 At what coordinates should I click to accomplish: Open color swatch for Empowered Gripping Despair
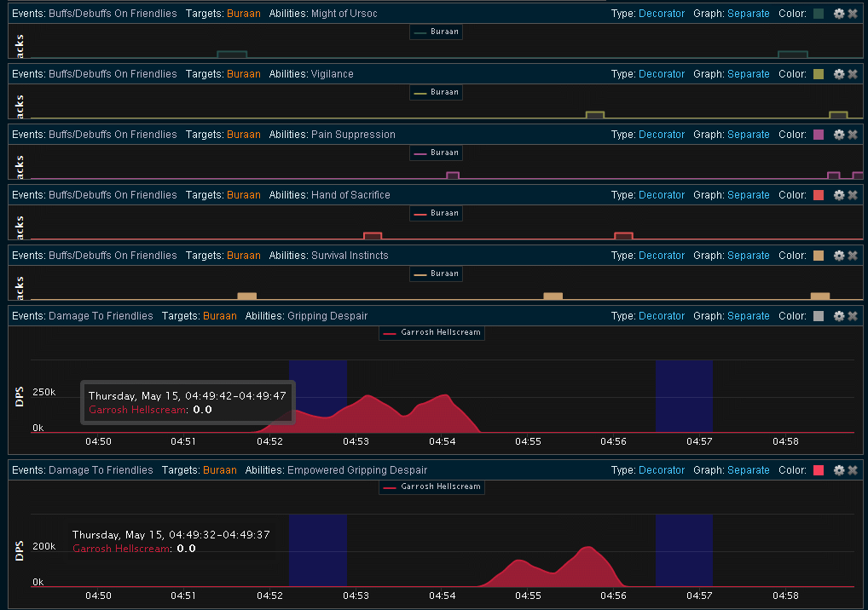[x=819, y=470]
